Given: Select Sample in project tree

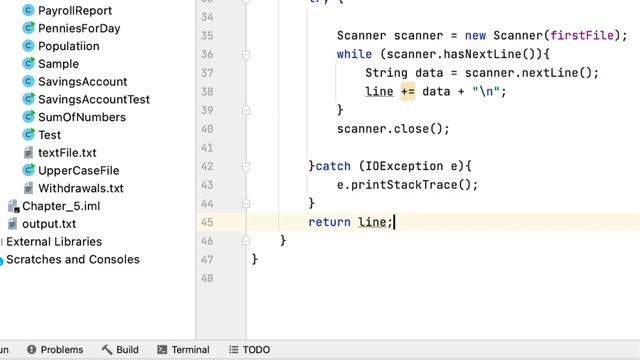Looking at the screenshot, I should coord(58,64).
